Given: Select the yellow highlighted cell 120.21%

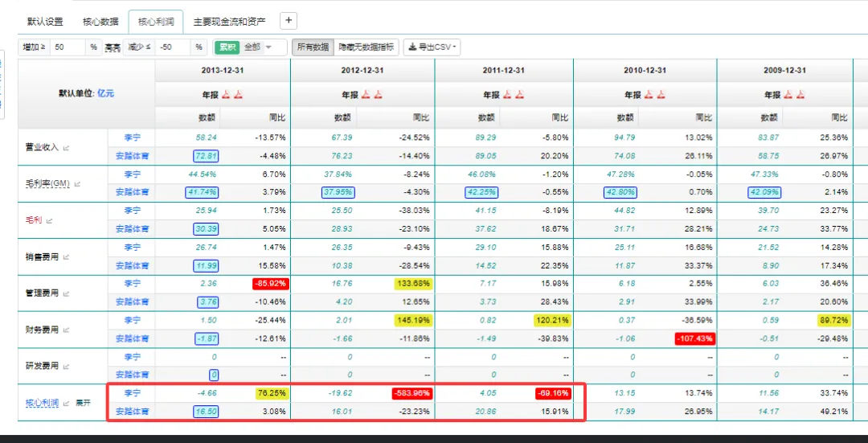Looking at the screenshot, I should [x=552, y=320].
